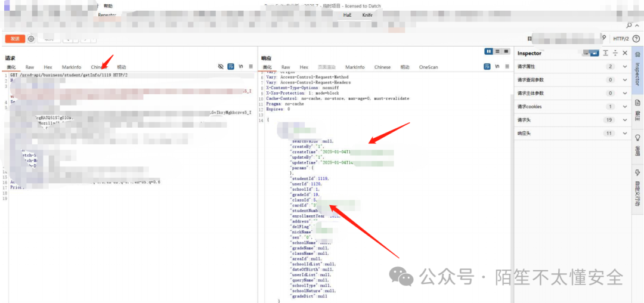Viewport: 644px width, 303px height.
Task: Click Inspector collapse all sections icon
Action: 615,53
